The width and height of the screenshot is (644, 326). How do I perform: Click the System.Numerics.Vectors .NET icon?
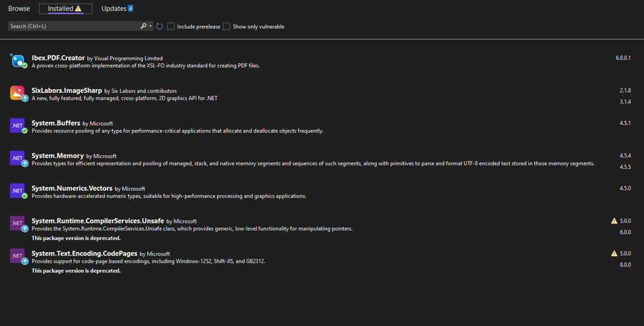[x=18, y=192]
